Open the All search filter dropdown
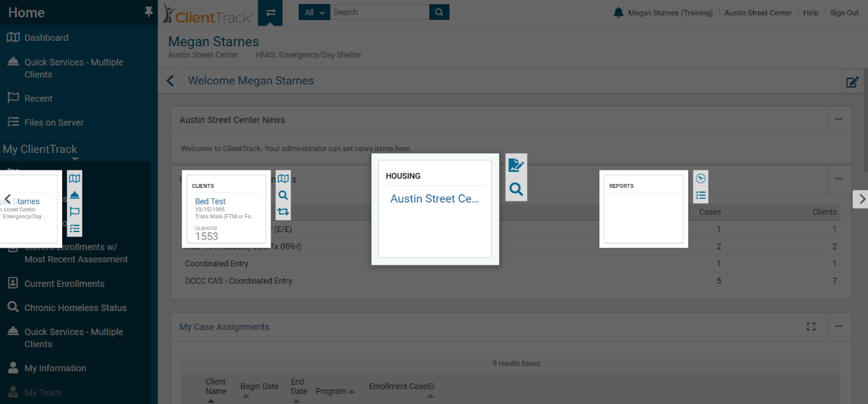Viewport: 868px width, 404px height. point(314,12)
